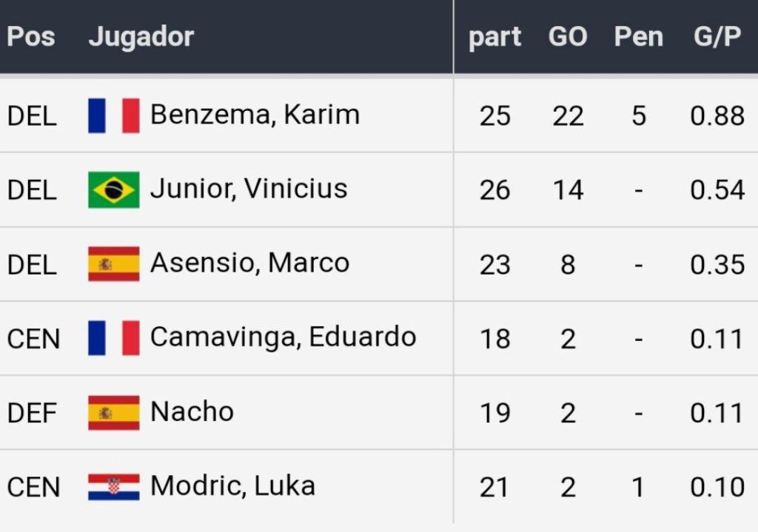Click the Croatian flag beside Modric

(x=113, y=487)
